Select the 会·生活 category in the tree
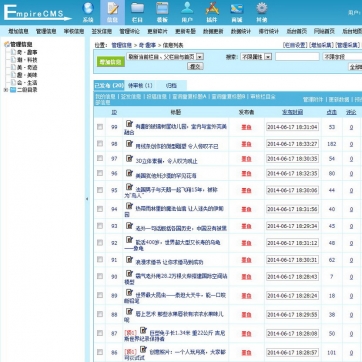The image size is (362, 362). coord(27,82)
